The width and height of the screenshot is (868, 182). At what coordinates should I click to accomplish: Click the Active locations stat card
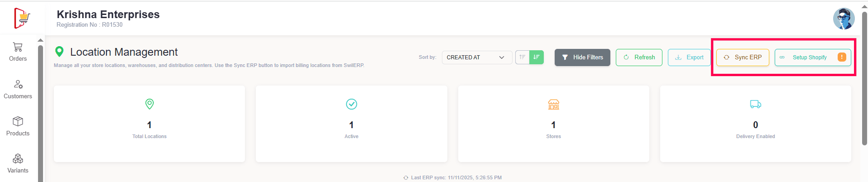(x=351, y=124)
